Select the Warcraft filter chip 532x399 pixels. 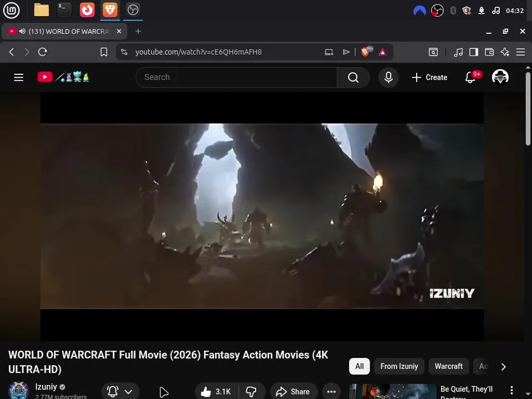[448, 366]
